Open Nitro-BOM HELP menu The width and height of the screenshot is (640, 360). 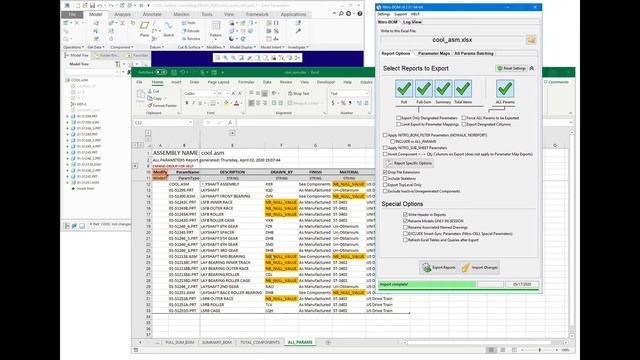(415, 14)
